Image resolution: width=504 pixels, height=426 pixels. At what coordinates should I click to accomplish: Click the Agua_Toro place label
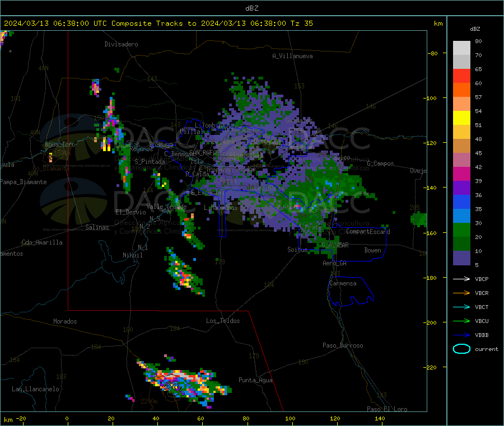[x=60, y=144]
